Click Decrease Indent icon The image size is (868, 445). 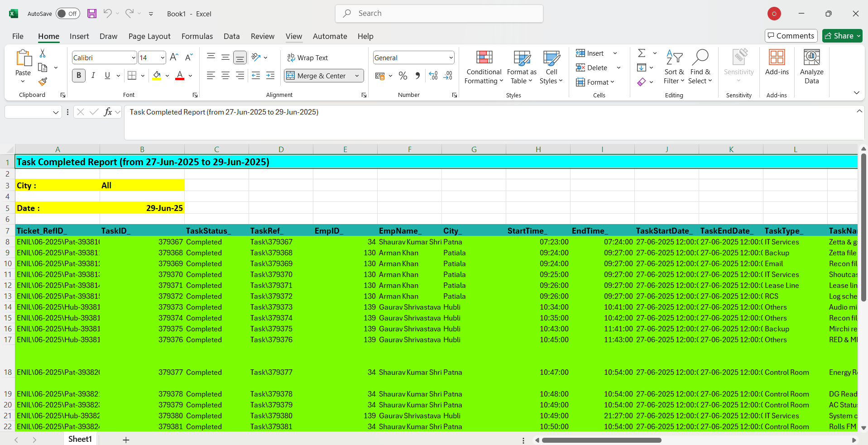pyautogui.click(x=256, y=76)
